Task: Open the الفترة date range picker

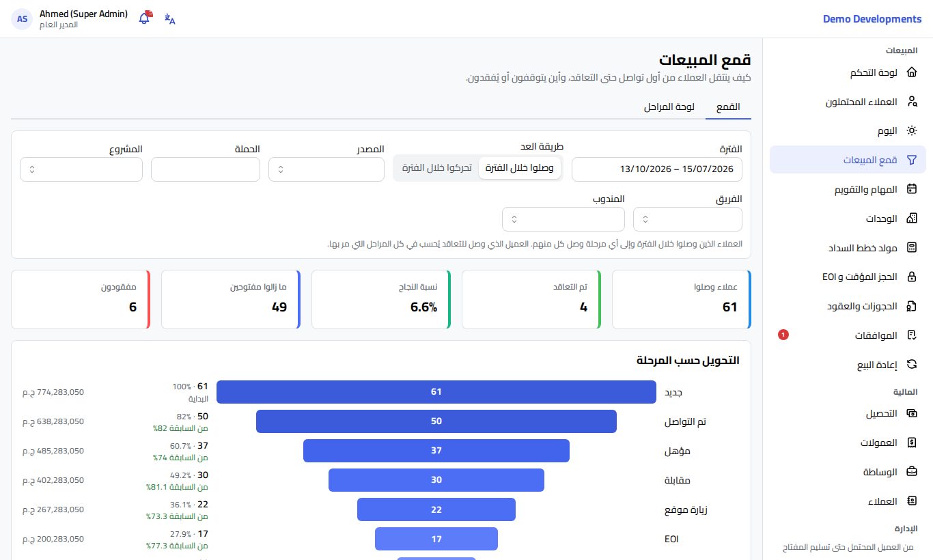Action: point(657,169)
